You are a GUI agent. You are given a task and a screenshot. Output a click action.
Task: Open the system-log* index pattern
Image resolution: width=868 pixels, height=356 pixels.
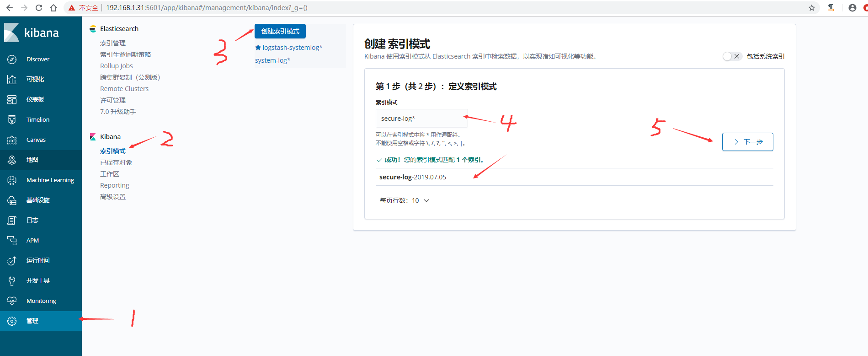[272, 60]
